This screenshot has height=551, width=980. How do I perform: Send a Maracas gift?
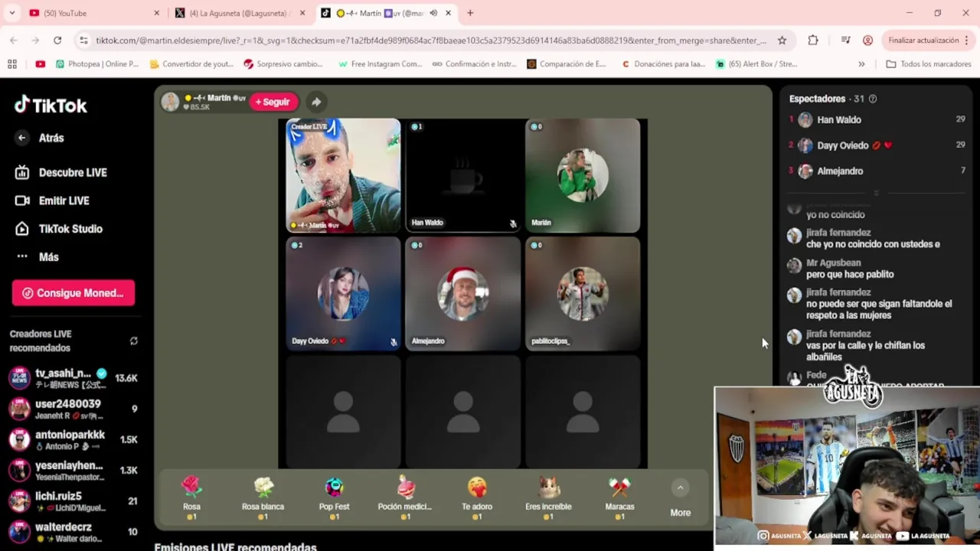(619, 498)
